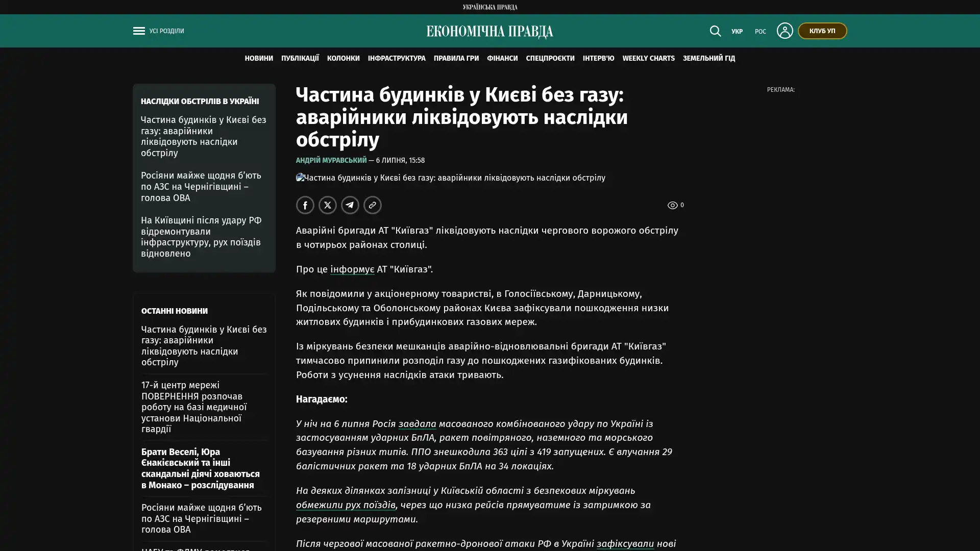Viewport: 980px width, 551px height.
Task: Click the КЛУБ УП button
Action: click(822, 31)
